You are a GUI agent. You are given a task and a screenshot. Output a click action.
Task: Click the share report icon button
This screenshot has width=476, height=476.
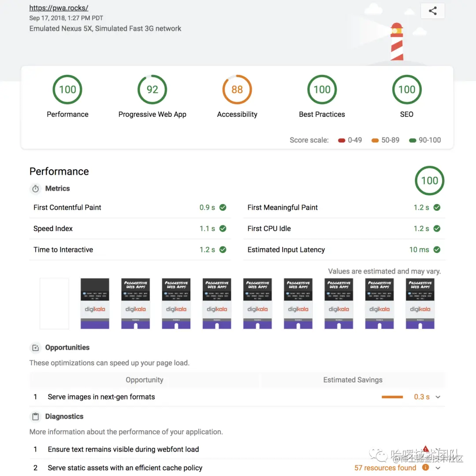click(x=433, y=11)
